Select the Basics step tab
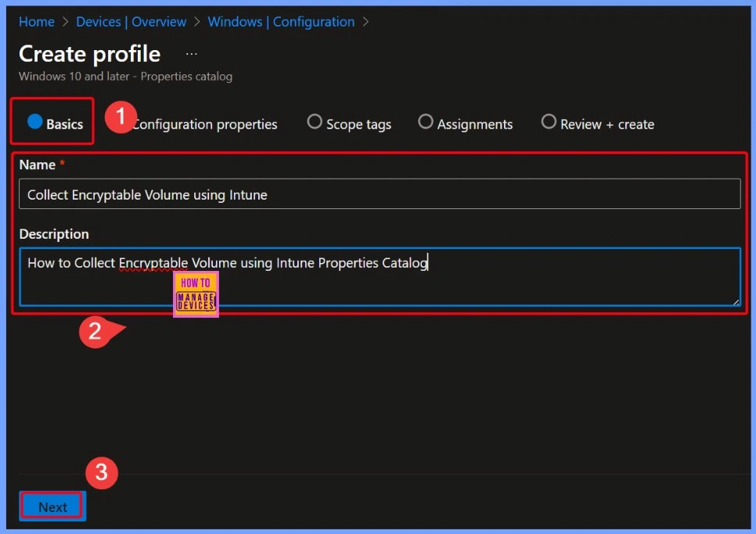Image resolution: width=756 pixels, height=534 pixels. [x=55, y=124]
